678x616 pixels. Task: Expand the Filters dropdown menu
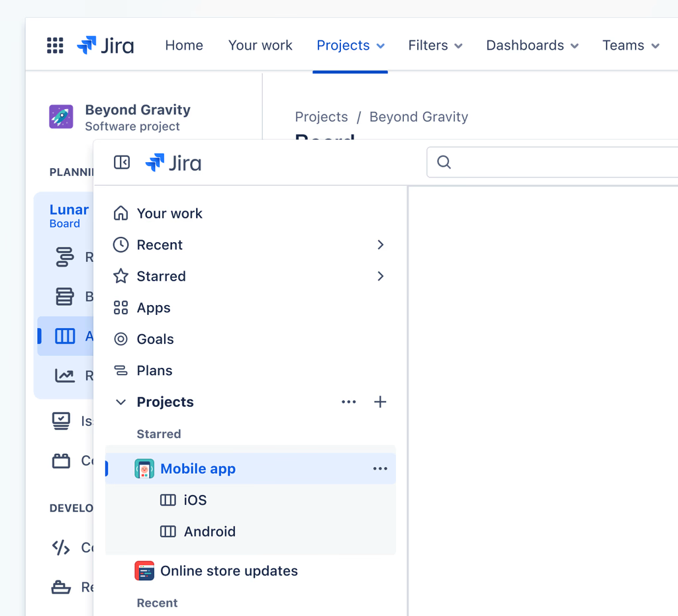pyautogui.click(x=436, y=46)
